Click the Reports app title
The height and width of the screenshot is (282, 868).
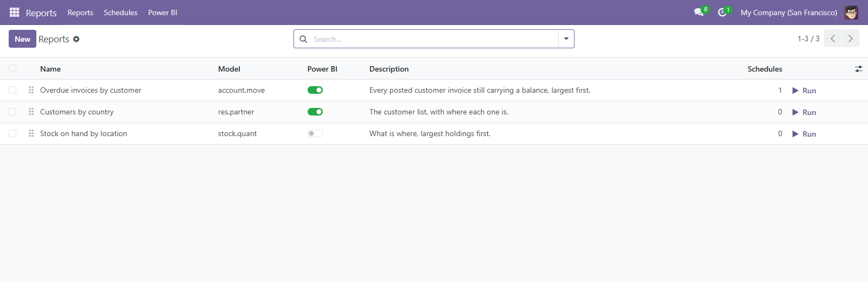point(41,12)
